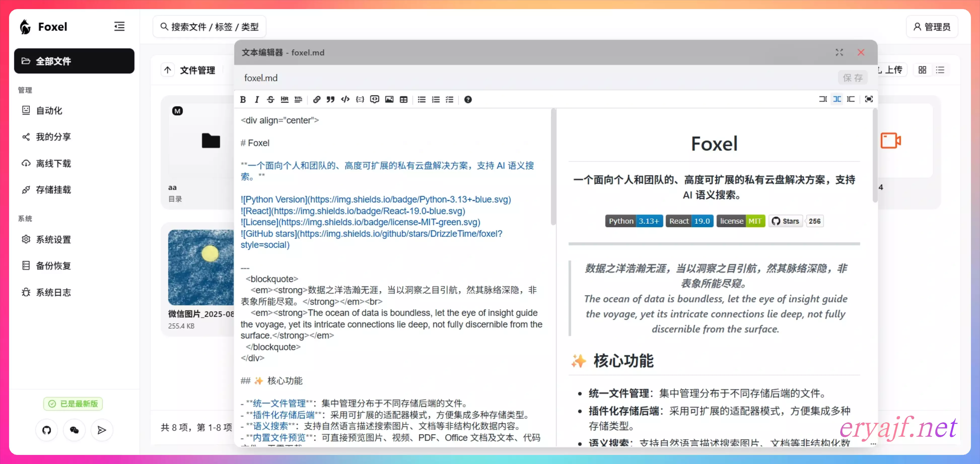Viewport: 980px width, 464px height.
Task: Insert a block quote
Action: 331,99
